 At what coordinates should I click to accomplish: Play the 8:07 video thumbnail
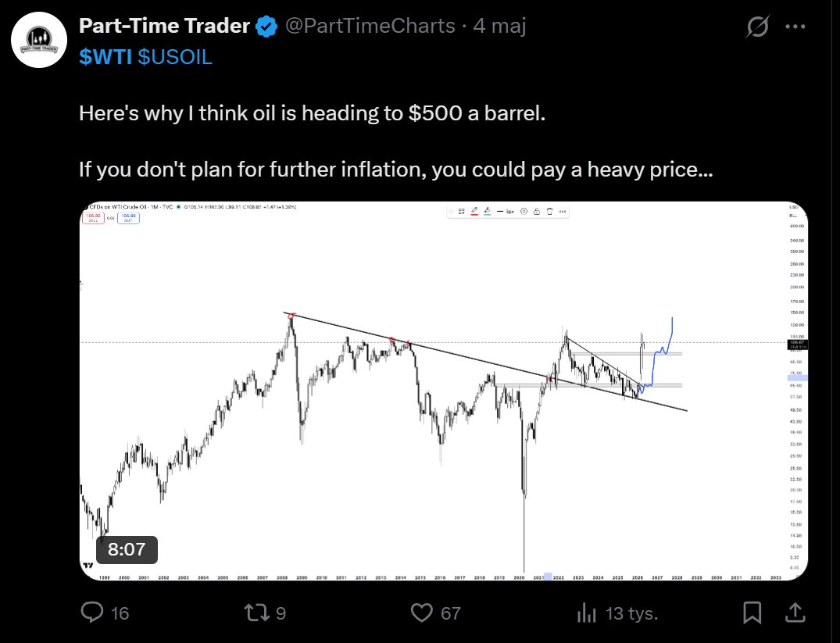coord(444,391)
